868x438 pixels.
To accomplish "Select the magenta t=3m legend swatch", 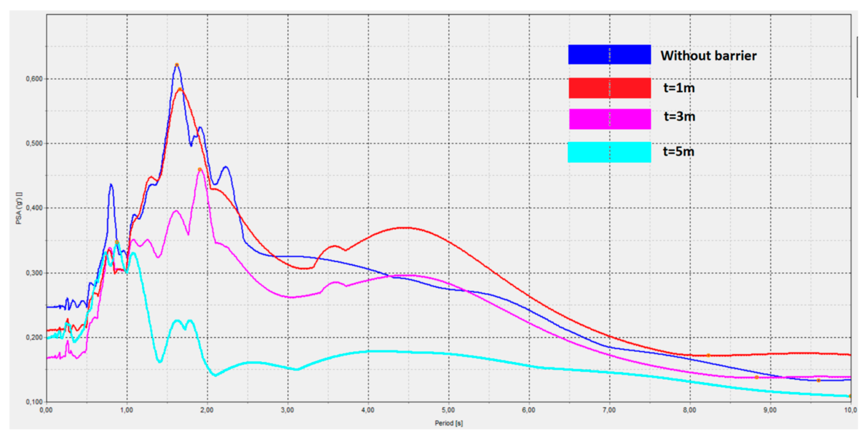I will [x=610, y=119].
